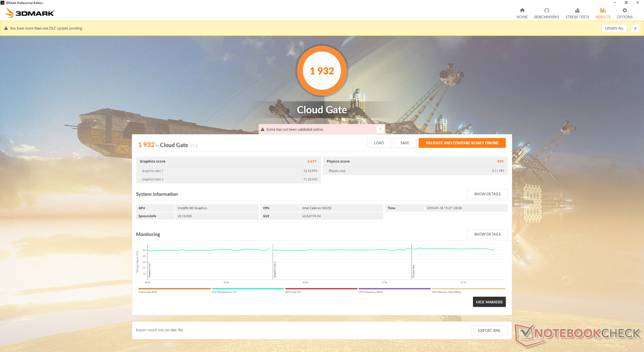Image resolution: width=644 pixels, height=352 pixels.
Task: Click the Graphics test 2 row
Action: click(x=228, y=179)
